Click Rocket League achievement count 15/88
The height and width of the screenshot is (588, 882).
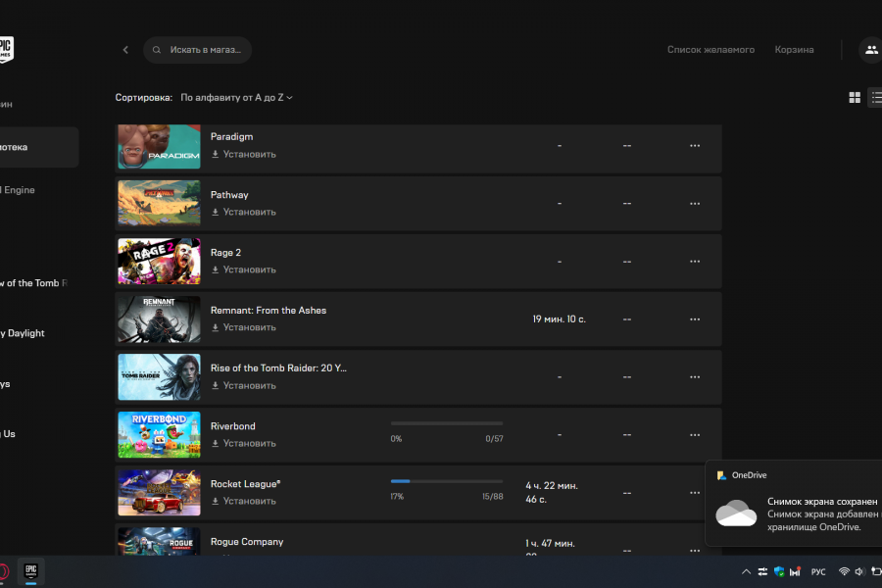coord(493,497)
